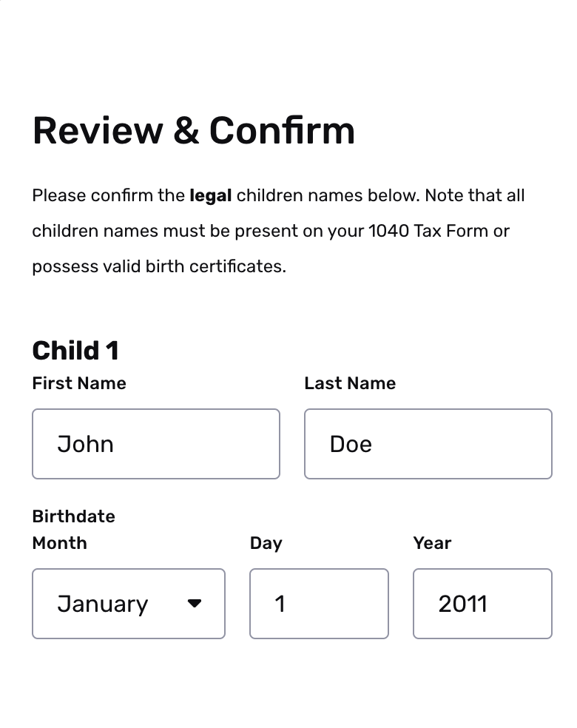Click the Day label

point(266,543)
